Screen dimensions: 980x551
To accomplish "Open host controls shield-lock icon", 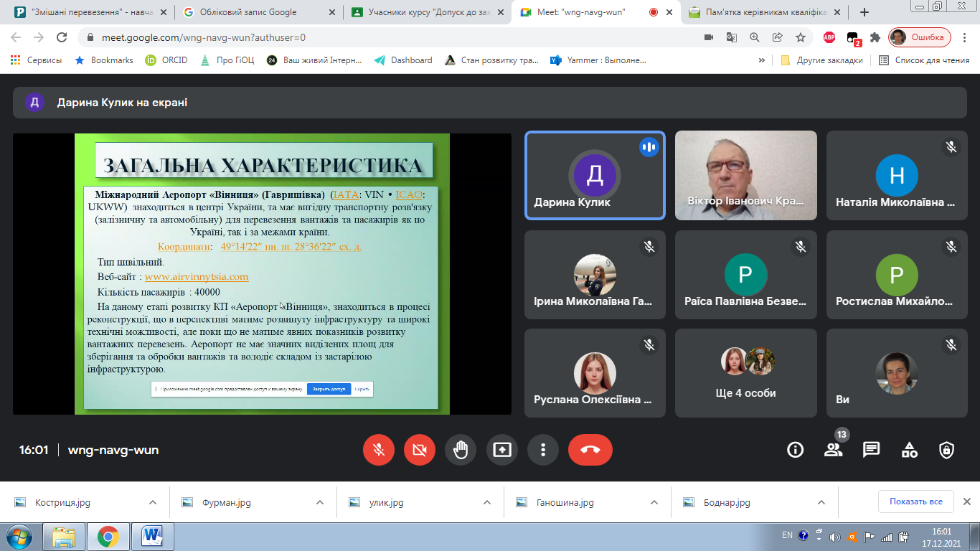I will pos(947,450).
